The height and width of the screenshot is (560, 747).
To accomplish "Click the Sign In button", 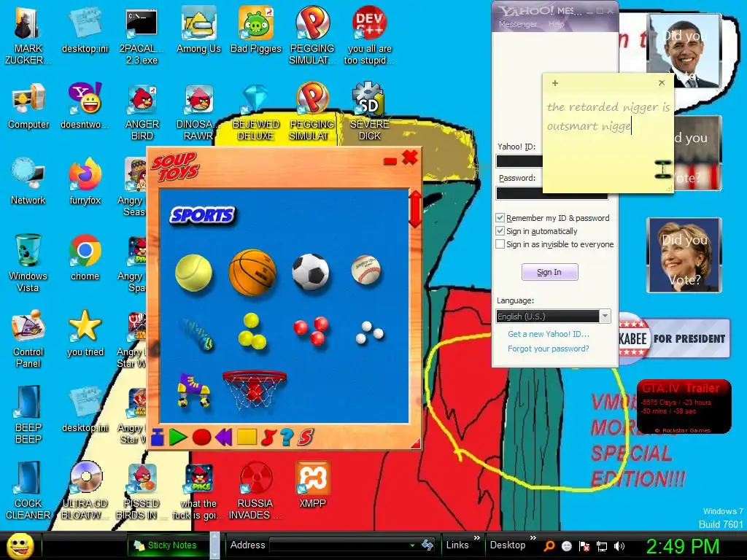I will tap(550, 272).
